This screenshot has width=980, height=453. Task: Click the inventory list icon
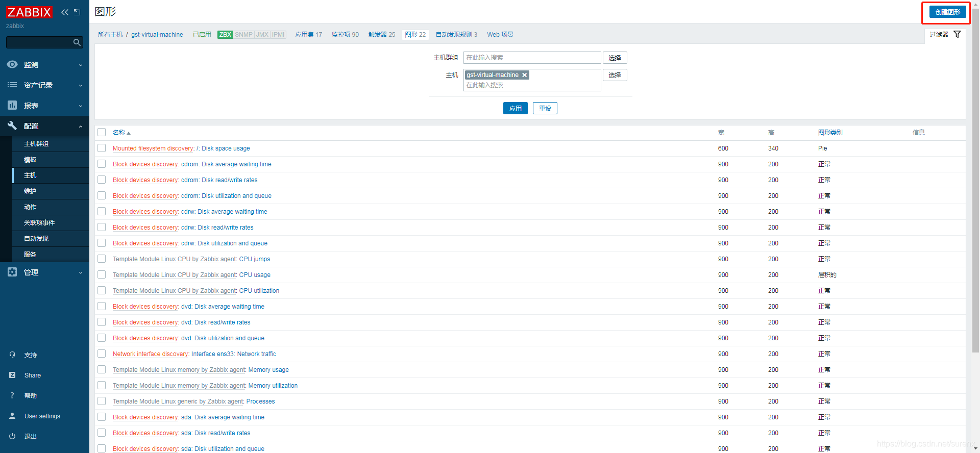(x=12, y=85)
